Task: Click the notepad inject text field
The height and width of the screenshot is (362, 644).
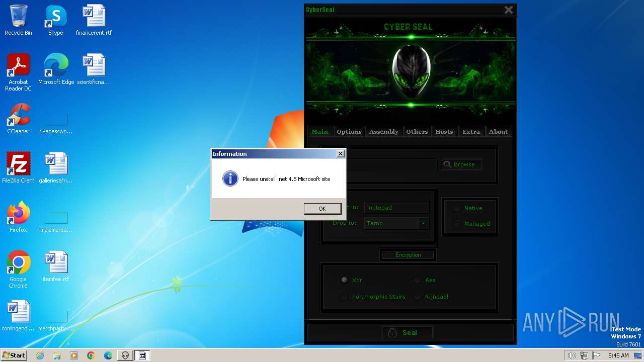Action: (396, 208)
